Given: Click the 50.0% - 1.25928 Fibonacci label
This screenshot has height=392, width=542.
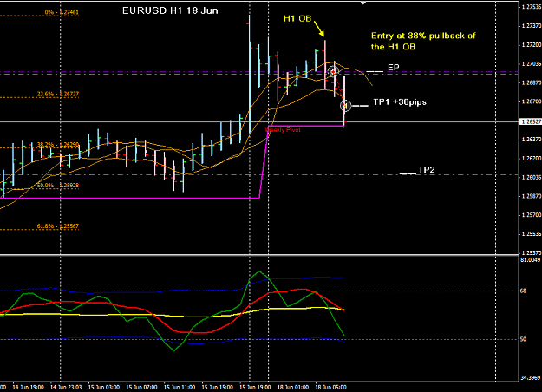Looking at the screenshot, I should (58, 186).
